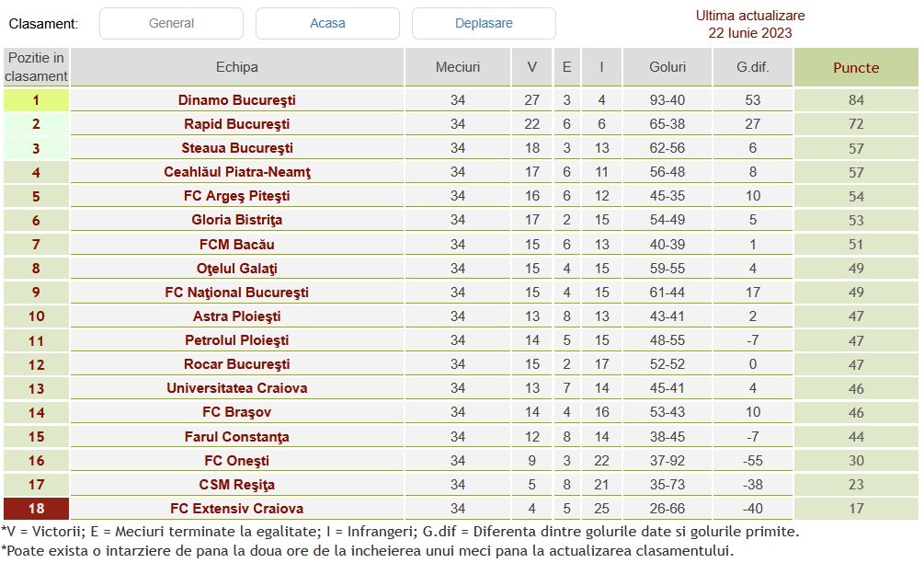This screenshot has width=924, height=563.
Task: Open Oțelul Galați team link
Action: pyautogui.click(x=236, y=269)
